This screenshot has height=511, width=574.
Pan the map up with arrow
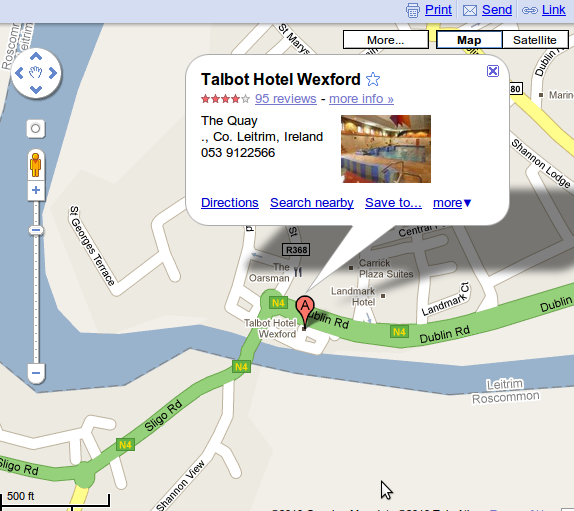tap(36, 56)
